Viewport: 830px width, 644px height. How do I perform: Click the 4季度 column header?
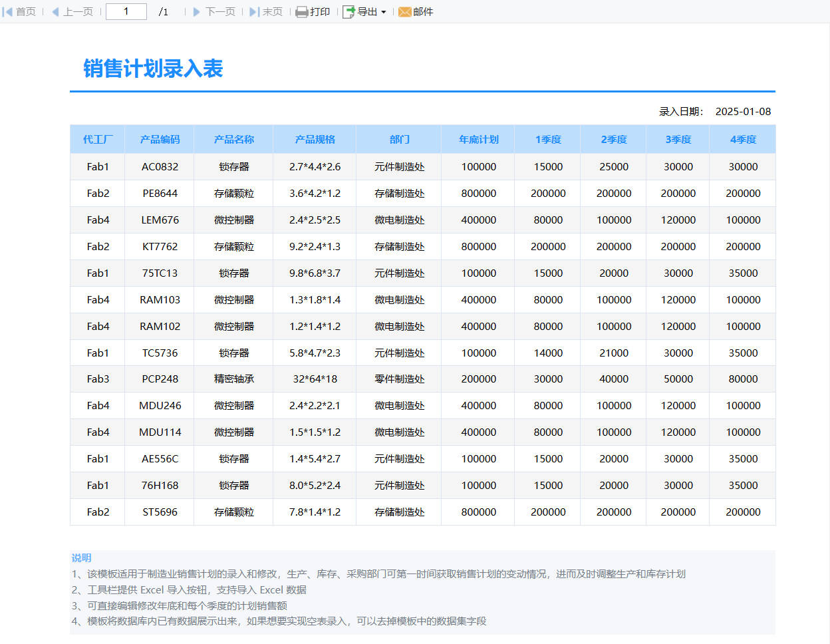click(743, 140)
